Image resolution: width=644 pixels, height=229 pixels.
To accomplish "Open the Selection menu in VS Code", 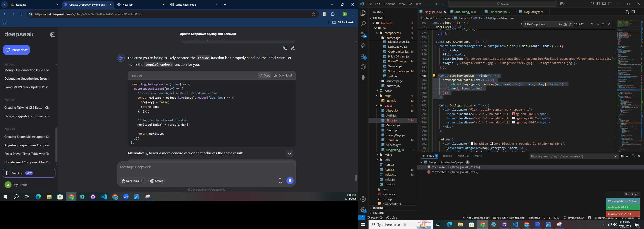I will click(x=389, y=4).
